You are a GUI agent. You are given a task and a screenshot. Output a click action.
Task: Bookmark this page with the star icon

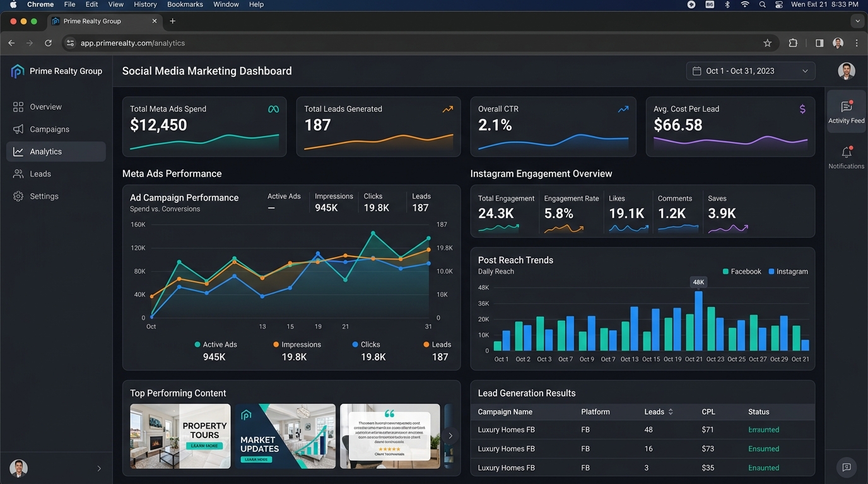coord(767,43)
